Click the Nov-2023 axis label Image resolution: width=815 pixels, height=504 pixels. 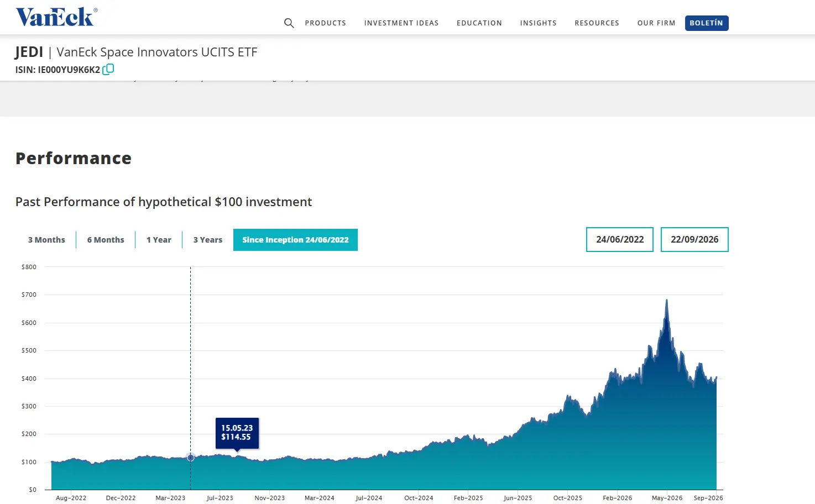[x=269, y=498]
